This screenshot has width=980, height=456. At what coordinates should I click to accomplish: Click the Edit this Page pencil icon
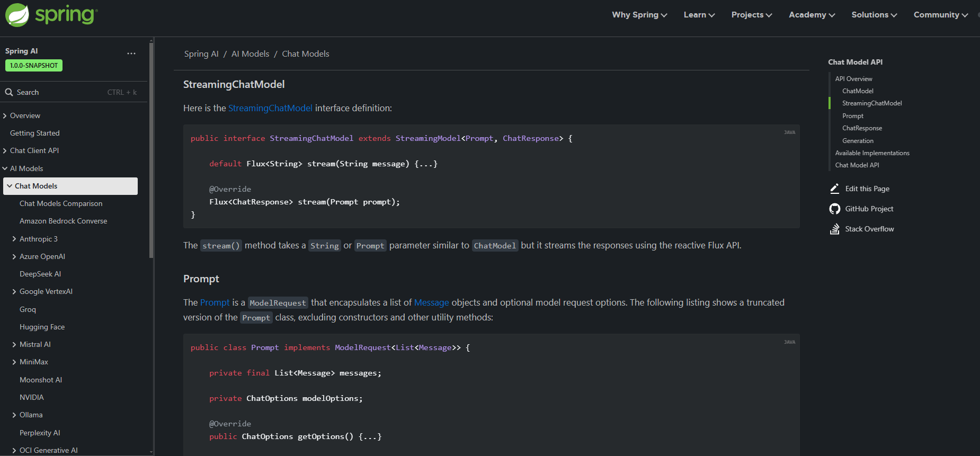click(x=834, y=189)
